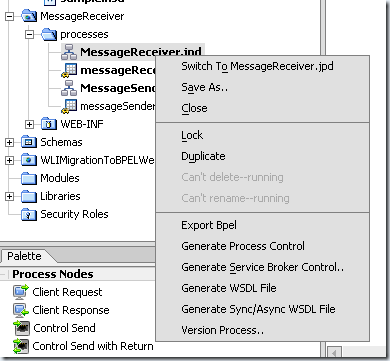The height and width of the screenshot is (361, 390).
Task: Click the MessageReceiver.jpd process file icon
Action: (69, 52)
